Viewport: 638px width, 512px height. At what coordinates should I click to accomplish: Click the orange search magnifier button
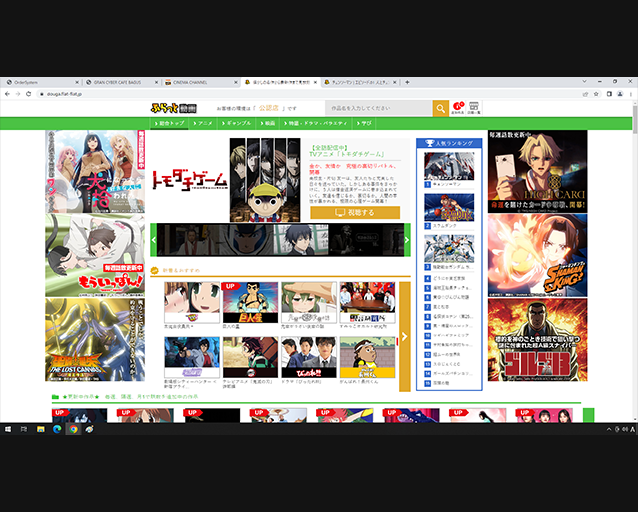click(440, 108)
